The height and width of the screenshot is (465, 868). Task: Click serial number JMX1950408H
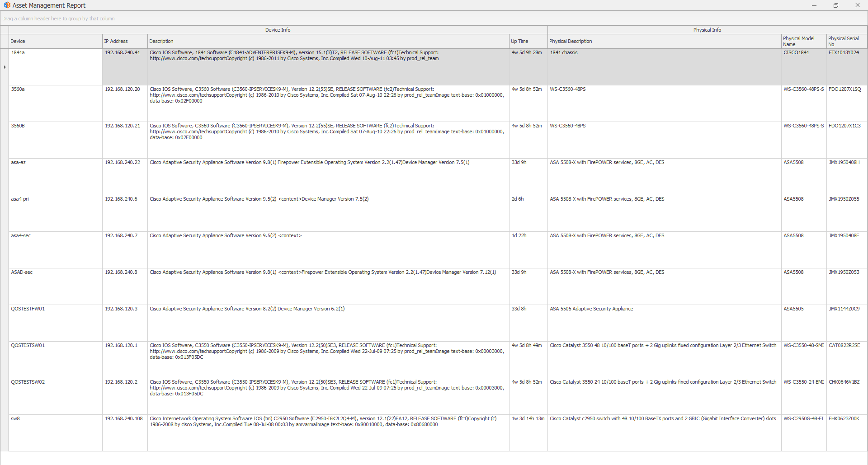[847, 177]
